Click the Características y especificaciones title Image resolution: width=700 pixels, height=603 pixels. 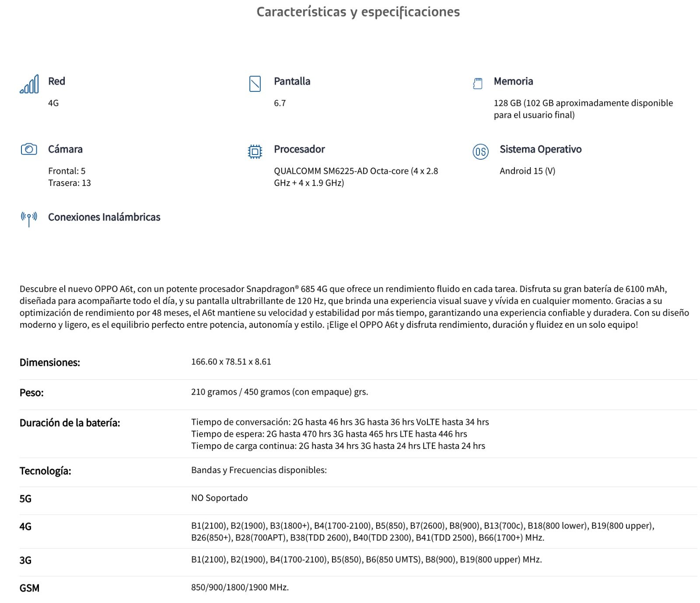click(358, 12)
